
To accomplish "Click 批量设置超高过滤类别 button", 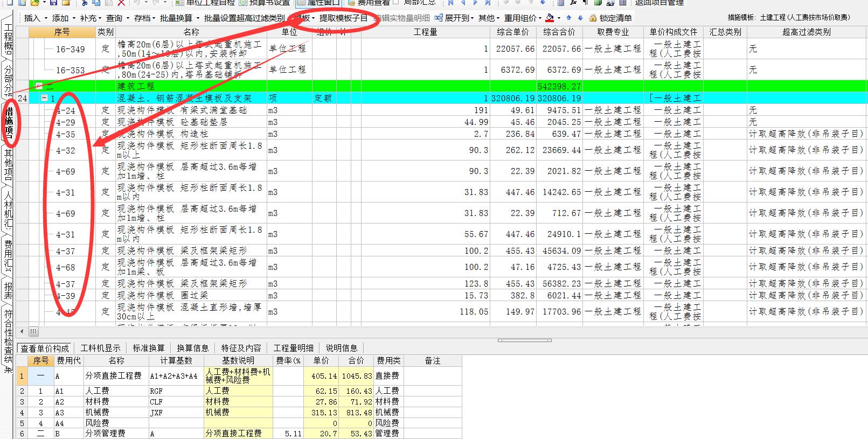I will click(x=244, y=18).
